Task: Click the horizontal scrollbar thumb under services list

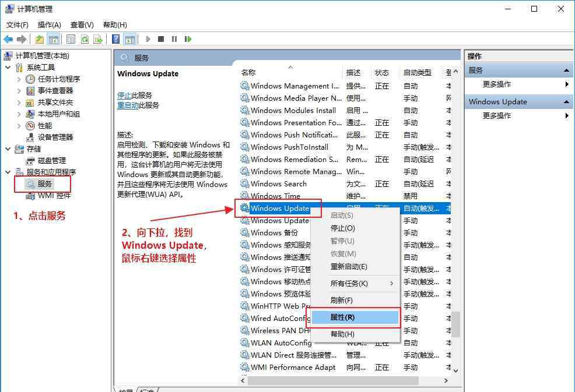Action: [333, 381]
